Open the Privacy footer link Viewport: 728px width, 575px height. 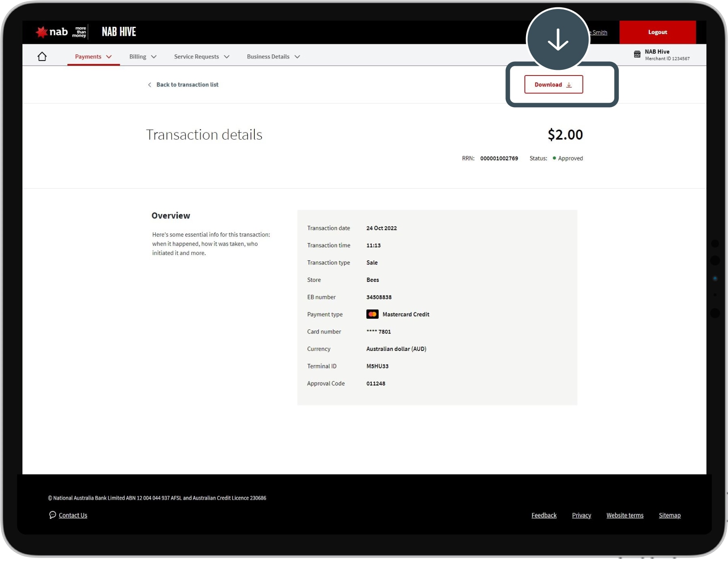(x=581, y=515)
